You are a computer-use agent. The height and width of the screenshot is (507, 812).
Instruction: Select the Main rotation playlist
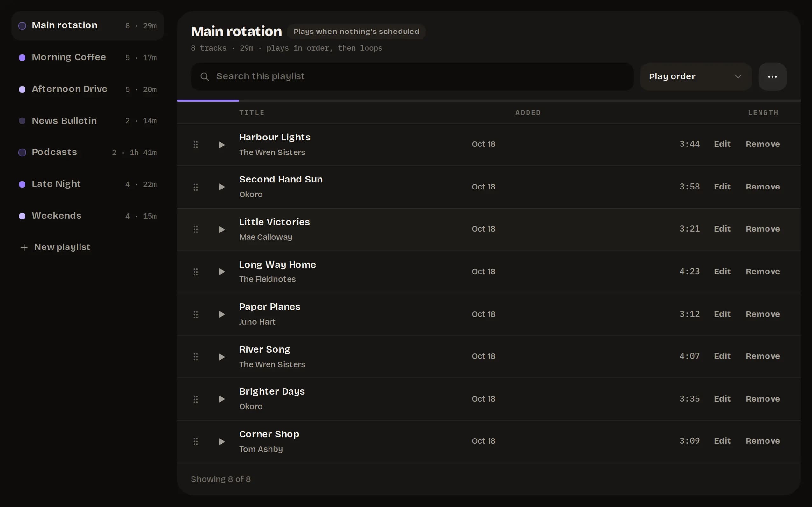pyautogui.click(x=87, y=26)
